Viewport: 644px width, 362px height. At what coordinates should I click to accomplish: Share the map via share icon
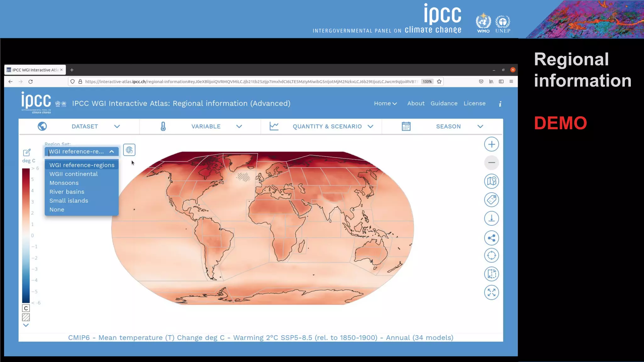click(491, 238)
